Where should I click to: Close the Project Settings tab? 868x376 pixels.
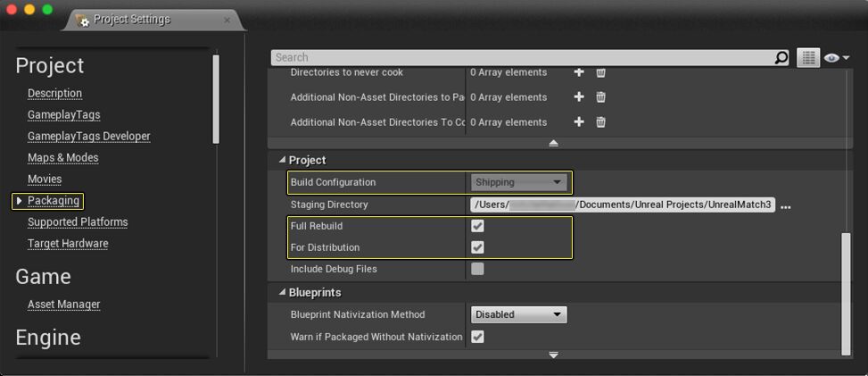(x=227, y=20)
